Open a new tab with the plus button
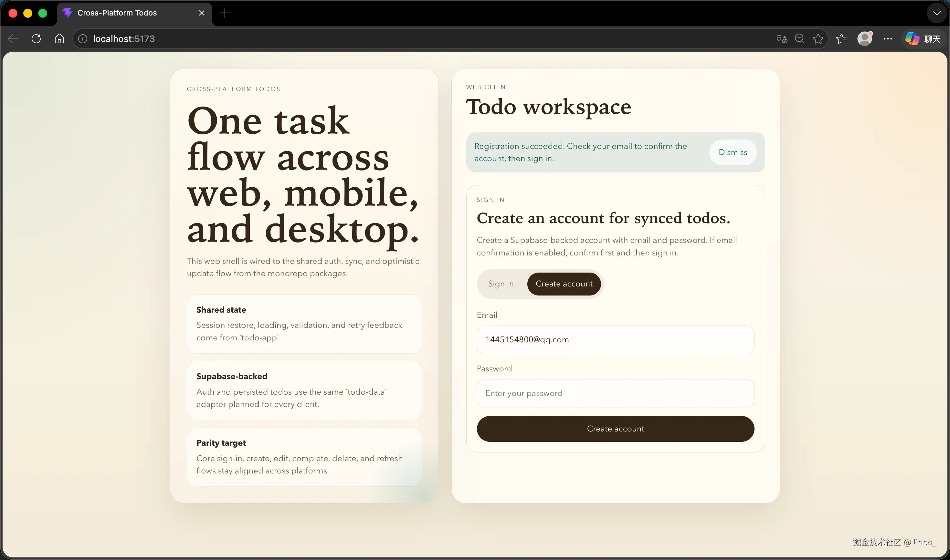The width and height of the screenshot is (950, 560). pos(225,13)
